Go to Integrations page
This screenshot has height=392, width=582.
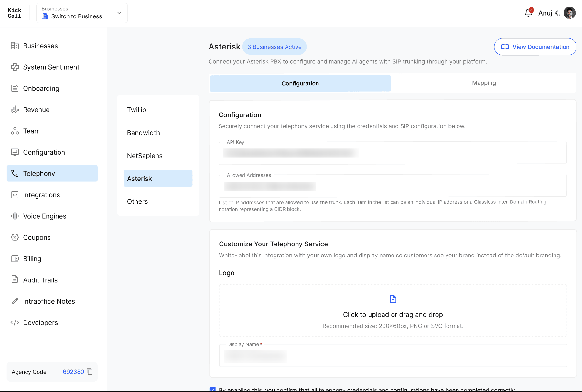coord(52,195)
